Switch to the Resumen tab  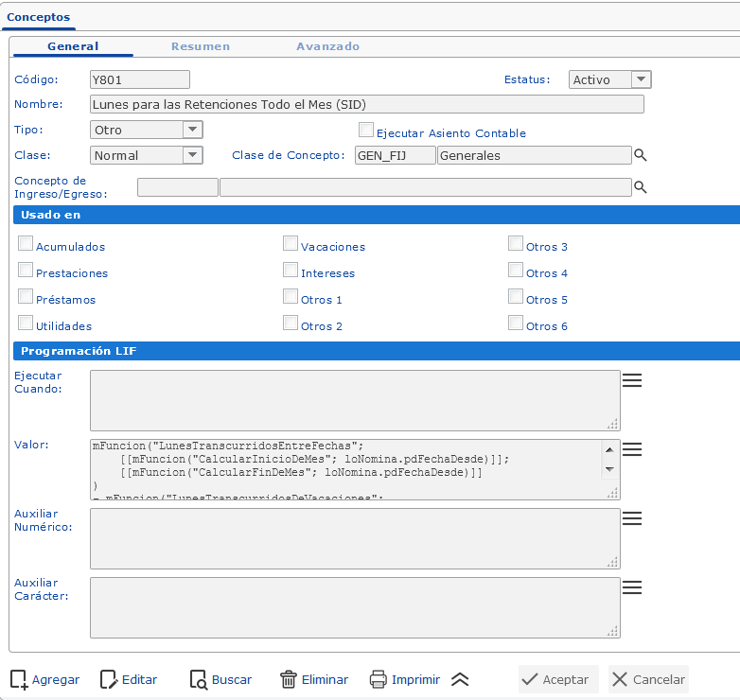(200, 46)
